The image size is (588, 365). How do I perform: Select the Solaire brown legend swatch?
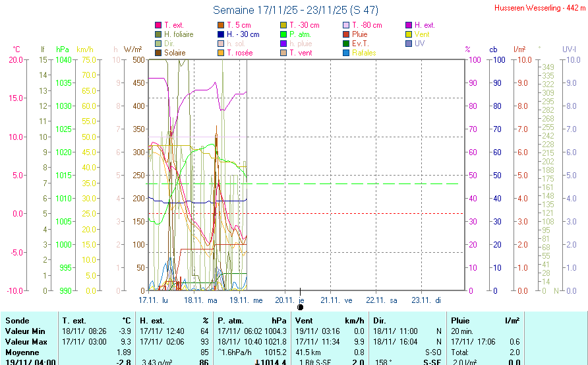tap(158, 53)
